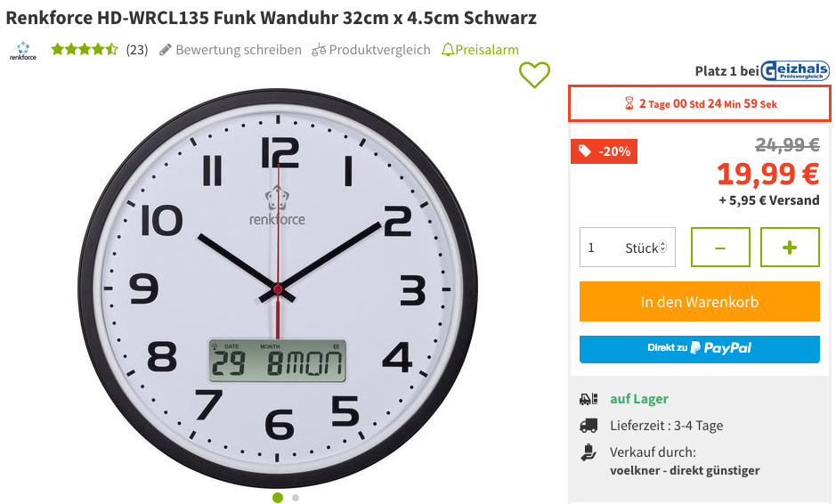The height and width of the screenshot is (504, 836).
Task: Click the quantity spinner arrows in Stück field
Action: 662,247
